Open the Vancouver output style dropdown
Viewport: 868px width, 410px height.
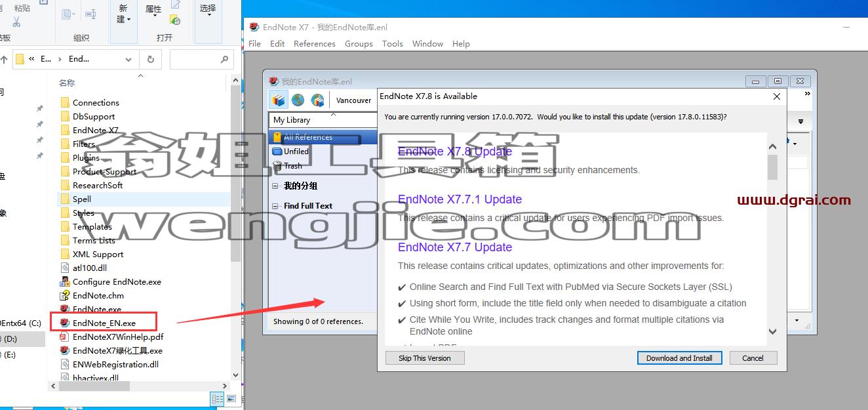(x=354, y=100)
